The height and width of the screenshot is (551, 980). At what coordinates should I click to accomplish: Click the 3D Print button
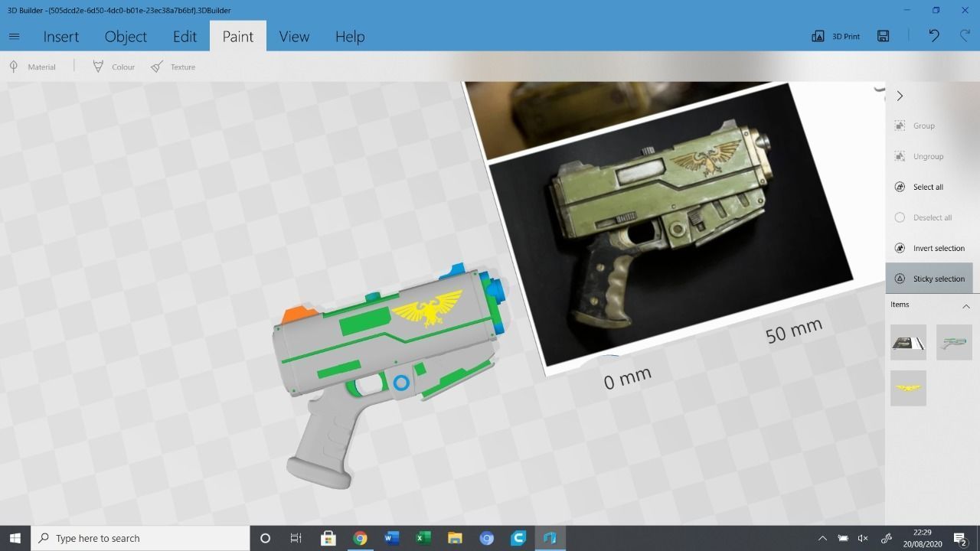coord(835,36)
